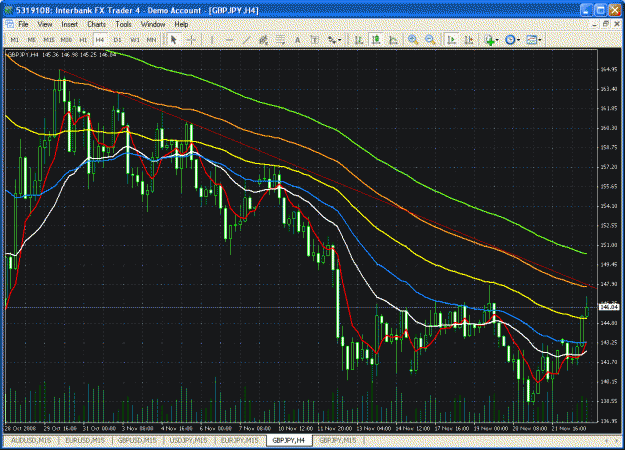
Task: Switch to the EURUSD,M15 chart tab
Action: 85,440
